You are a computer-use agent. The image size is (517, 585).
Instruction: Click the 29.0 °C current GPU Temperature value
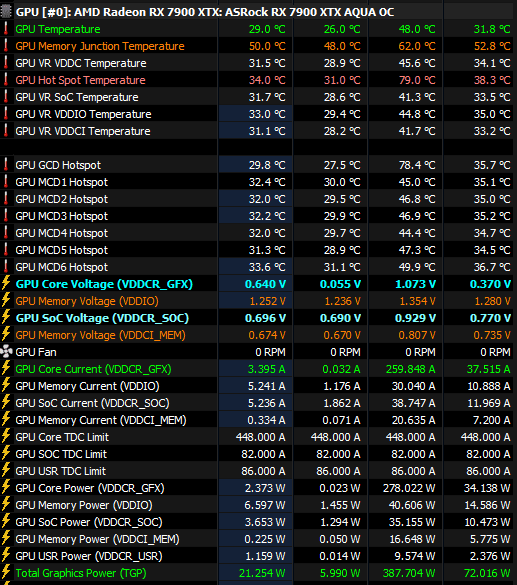point(267,29)
